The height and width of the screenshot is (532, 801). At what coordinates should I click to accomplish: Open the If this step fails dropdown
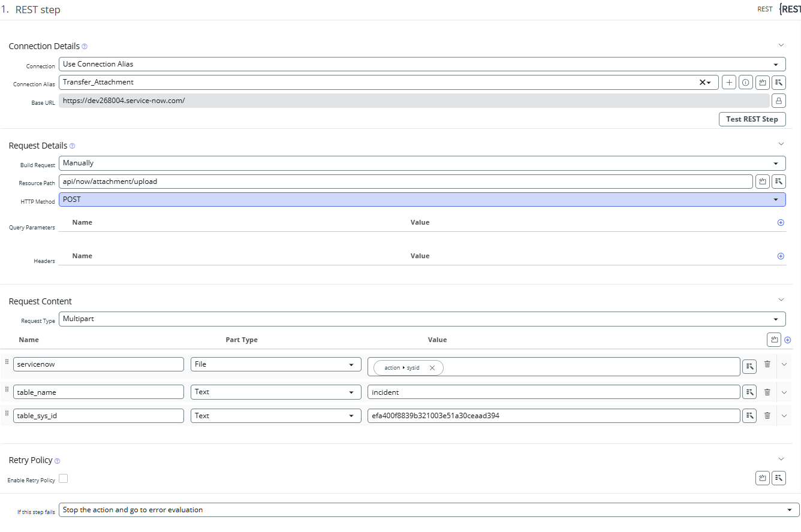coord(429,510)
